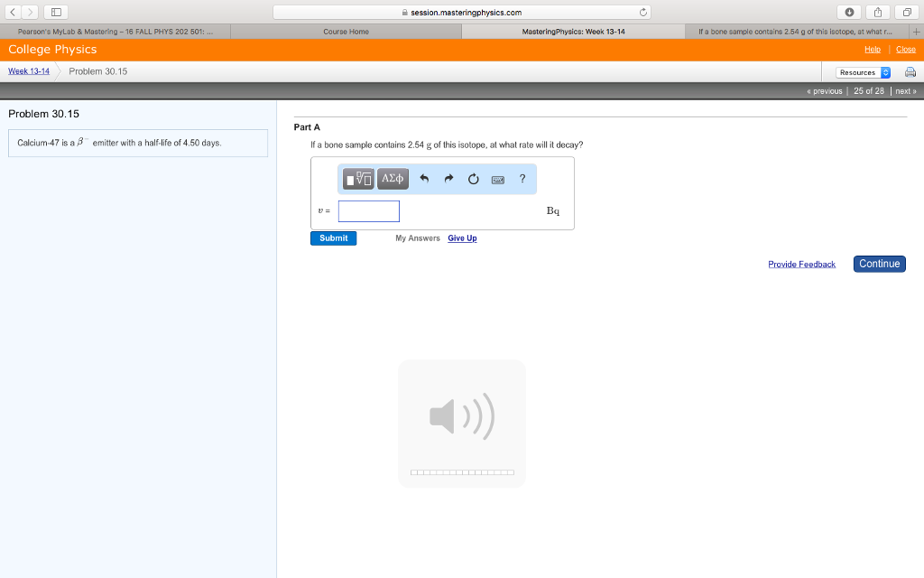Show all tabs overview
Screen dimensions: 924x578
point(907,12)
